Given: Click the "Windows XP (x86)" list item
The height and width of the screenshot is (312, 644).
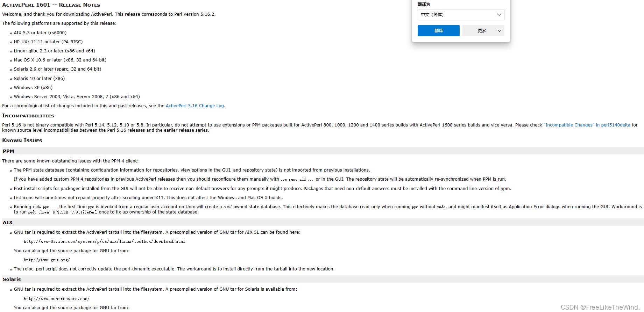Looking at the screenshot, I should 33,88.
